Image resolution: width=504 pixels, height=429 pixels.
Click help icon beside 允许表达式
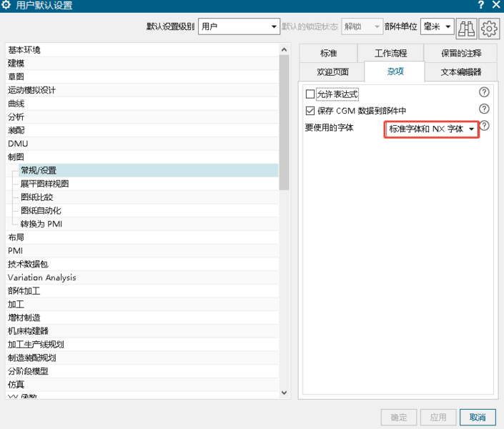click(x=484, y=92)
